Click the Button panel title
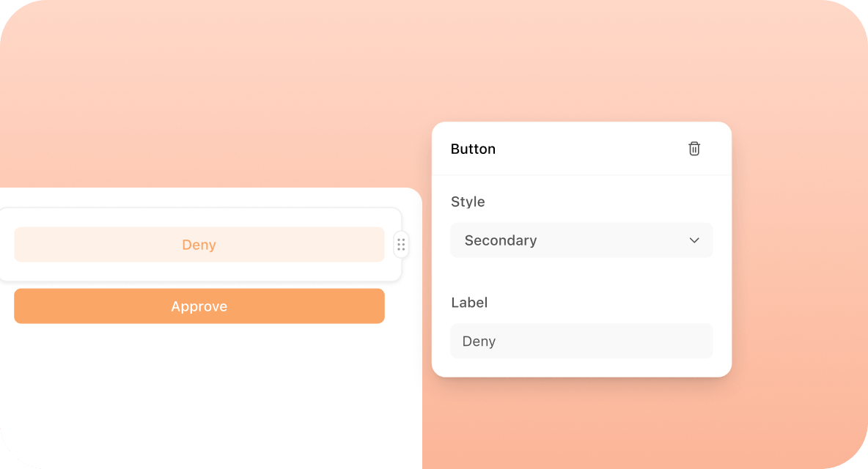The width and height of the screenshot is (868, 469). 473,149
